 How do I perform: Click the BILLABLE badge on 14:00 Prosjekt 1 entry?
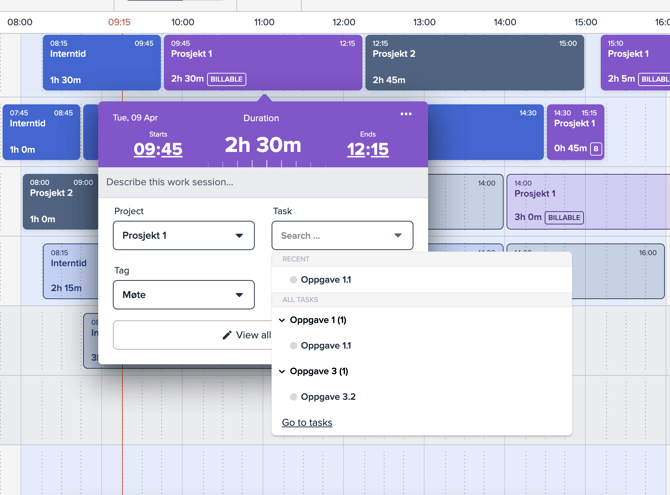point(564,217)
